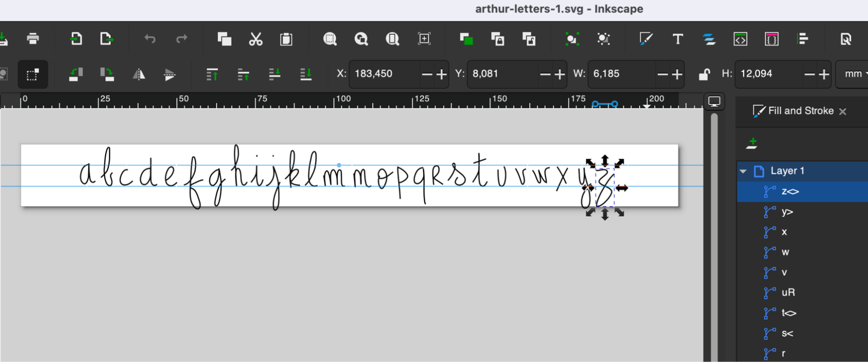Close the Fill and Stroke tab
This screenshot has width=868, height=362.
843,112
